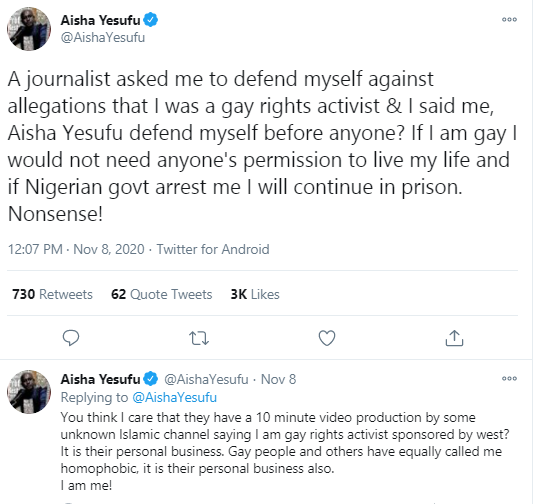
Task: Open @AishaYesufu handle under the top name
Action: [x=103, y=37]
